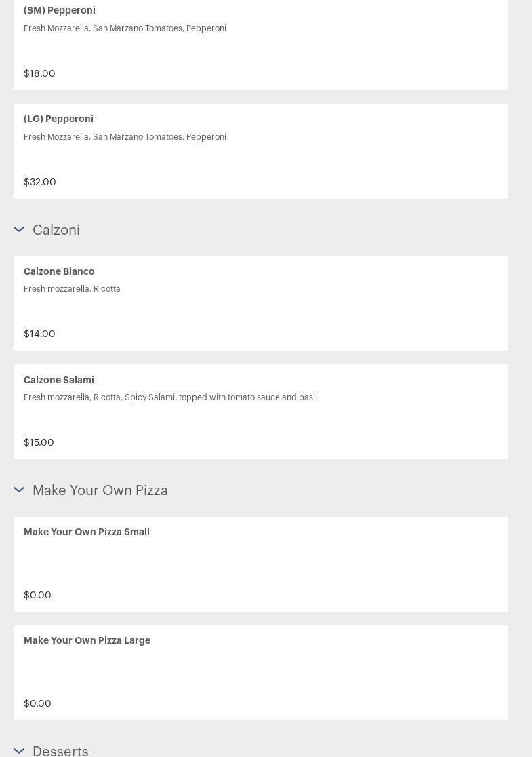The image size is (532, 757).
Task: Click the $18.00 small pepperoni price
Action: point(39,73)
